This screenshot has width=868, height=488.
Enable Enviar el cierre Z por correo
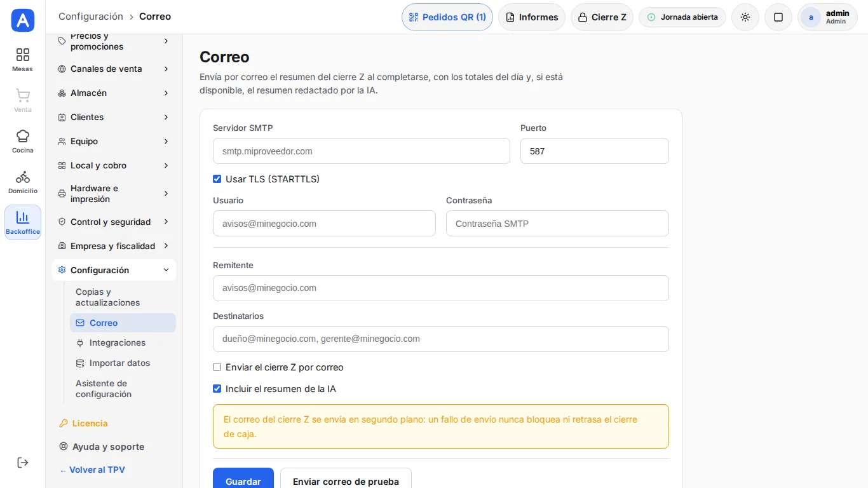click(217, 367)
